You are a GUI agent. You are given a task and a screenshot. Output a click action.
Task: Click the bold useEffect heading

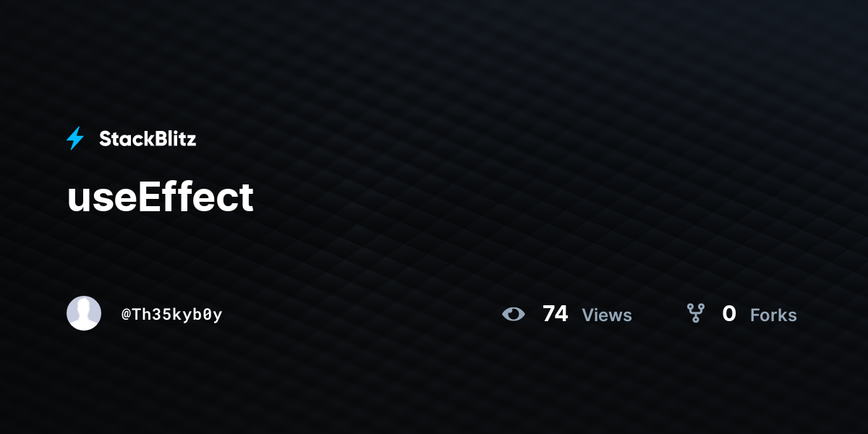point(161,197)
